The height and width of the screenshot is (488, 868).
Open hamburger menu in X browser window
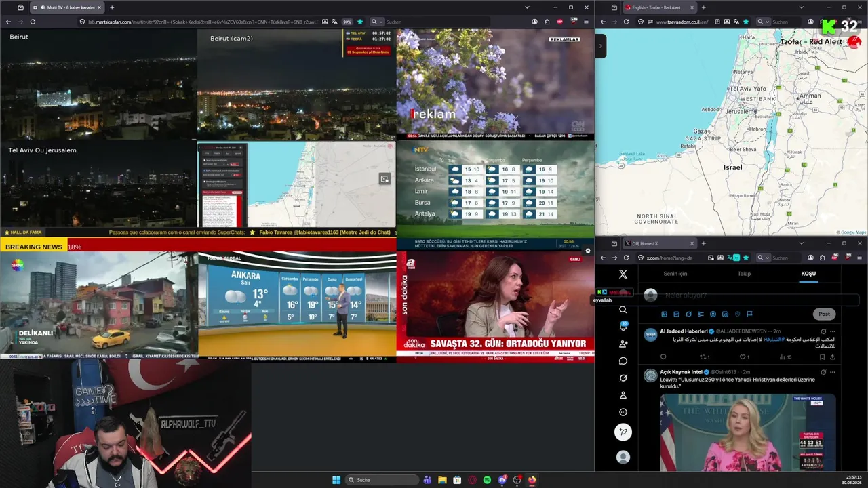click(x=859, y=258)
